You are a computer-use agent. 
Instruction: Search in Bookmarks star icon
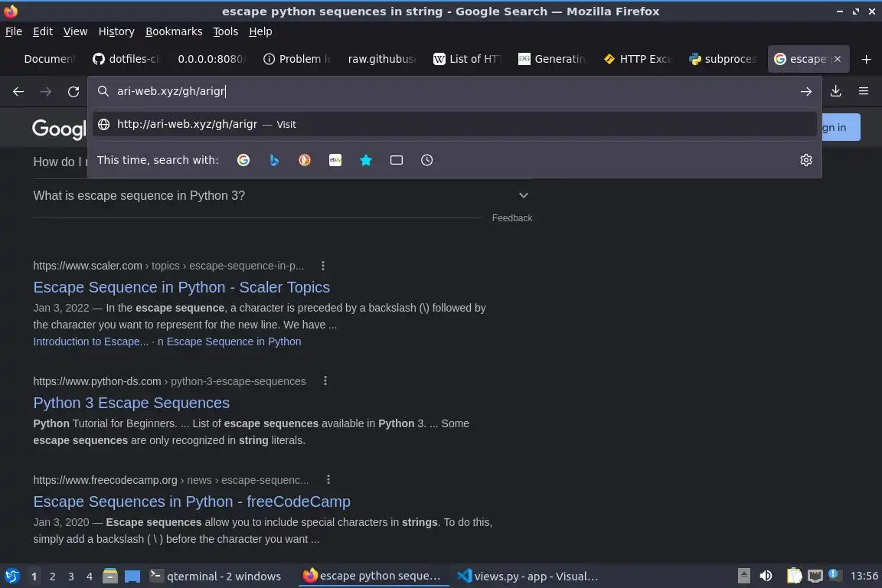[366, 160]
